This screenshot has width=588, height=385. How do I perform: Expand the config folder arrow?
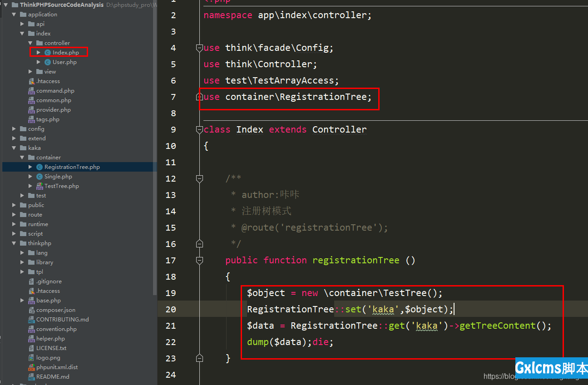coord(14,129)
